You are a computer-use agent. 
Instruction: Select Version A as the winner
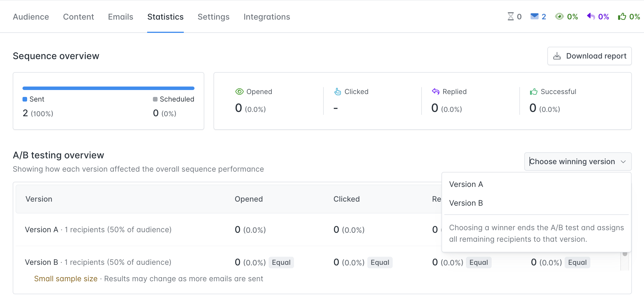(x=466, y=184)
